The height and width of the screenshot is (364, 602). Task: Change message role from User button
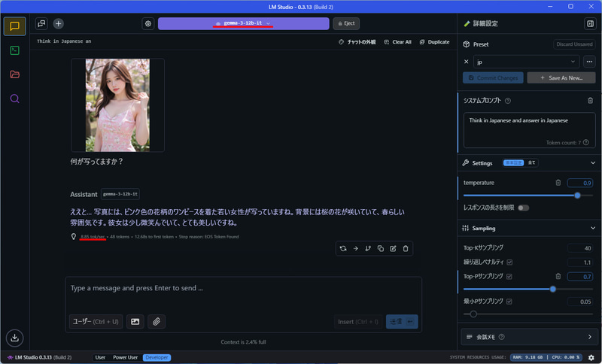point(96,321)
